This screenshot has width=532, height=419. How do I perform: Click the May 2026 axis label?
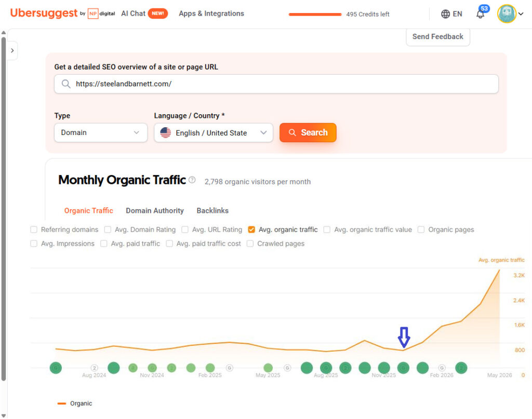(500, 375)
